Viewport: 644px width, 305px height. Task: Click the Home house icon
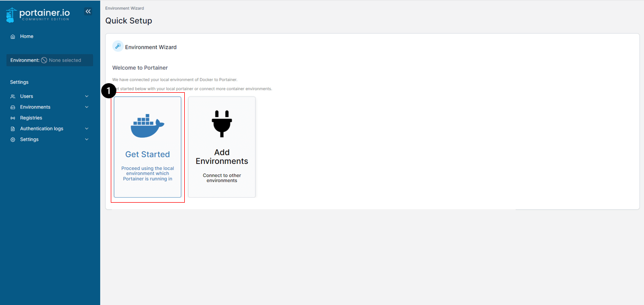[13, 37]
